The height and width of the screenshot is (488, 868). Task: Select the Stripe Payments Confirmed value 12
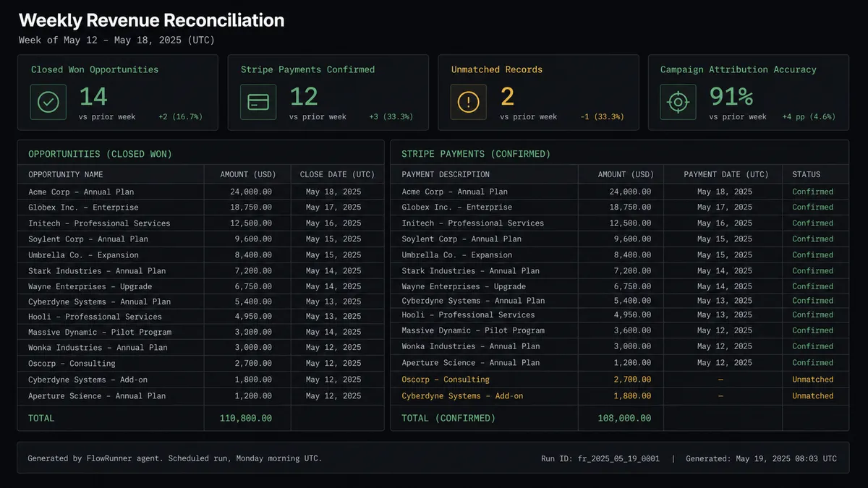[304, 97]
